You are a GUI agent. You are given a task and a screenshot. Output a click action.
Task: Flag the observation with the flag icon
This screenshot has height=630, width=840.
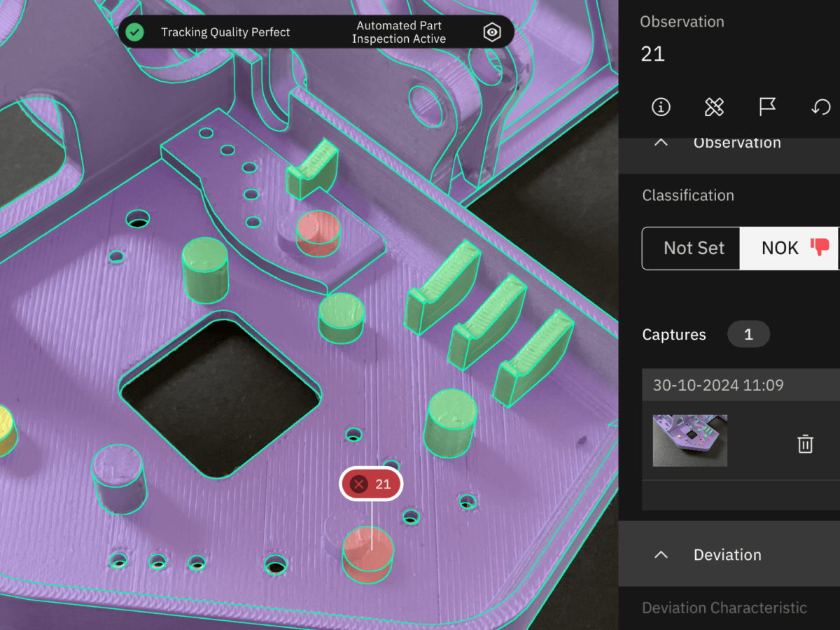click(x=767, y=107)
